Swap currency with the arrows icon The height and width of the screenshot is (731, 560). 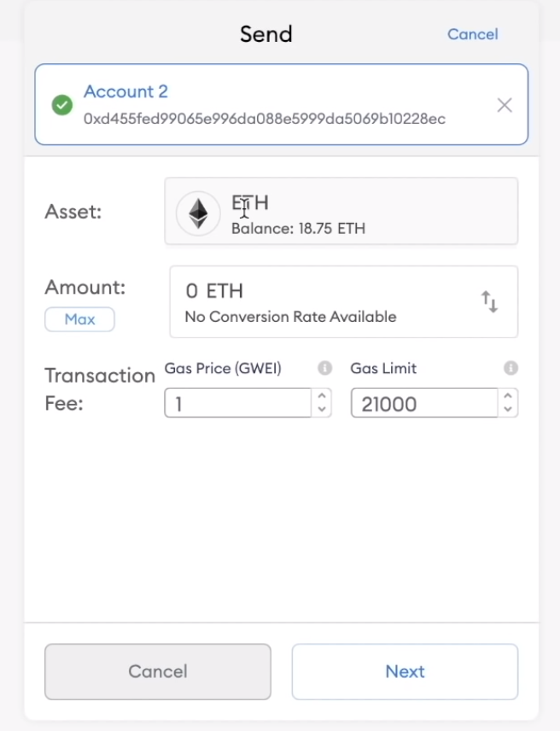[x=489, y=301]
